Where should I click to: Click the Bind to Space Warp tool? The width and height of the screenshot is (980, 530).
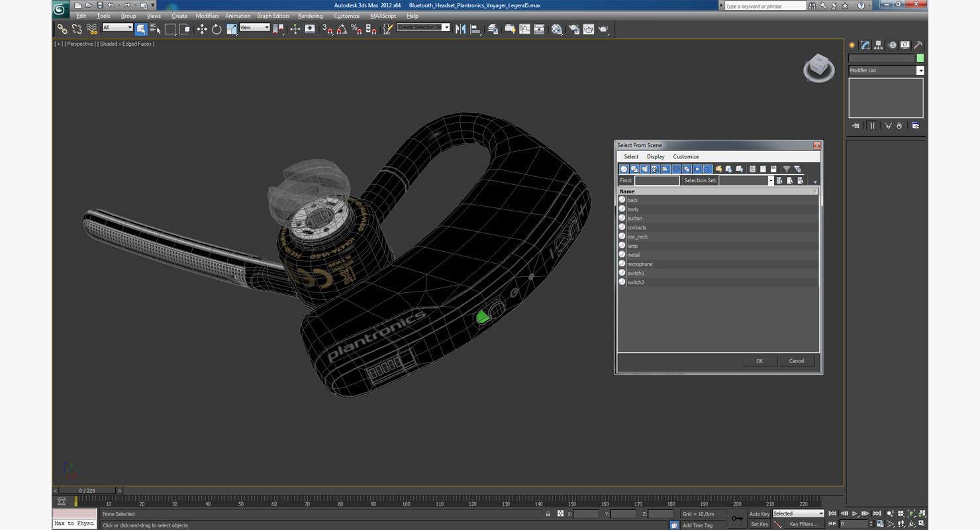[x=92, y=29]
